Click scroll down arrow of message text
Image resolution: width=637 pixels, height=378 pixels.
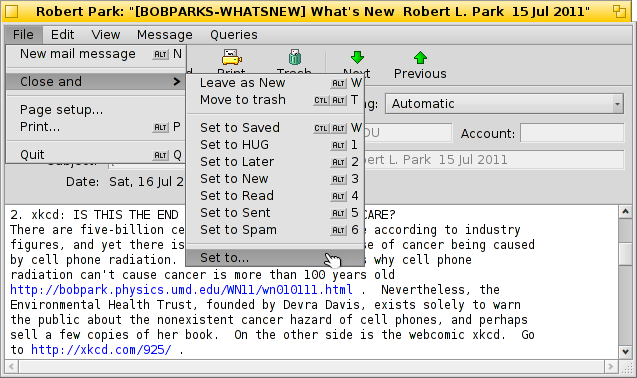tap(625, 352)
